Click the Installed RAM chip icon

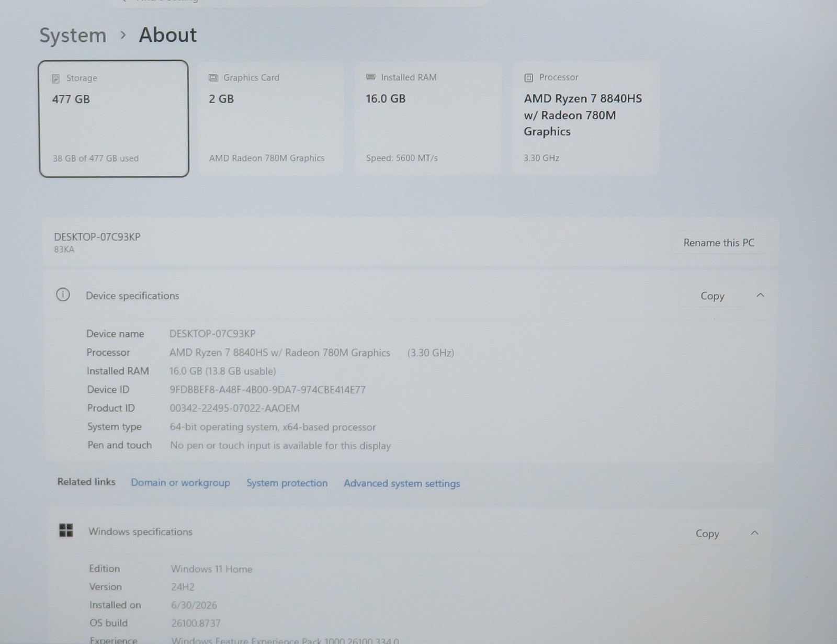pyautogui.click(x=371, y=77)
